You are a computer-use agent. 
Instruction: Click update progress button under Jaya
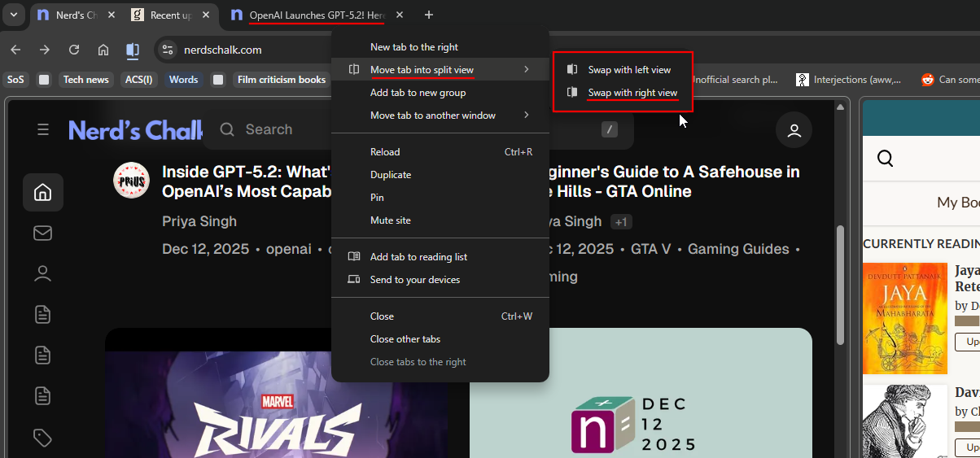click(x=967, y=341)
